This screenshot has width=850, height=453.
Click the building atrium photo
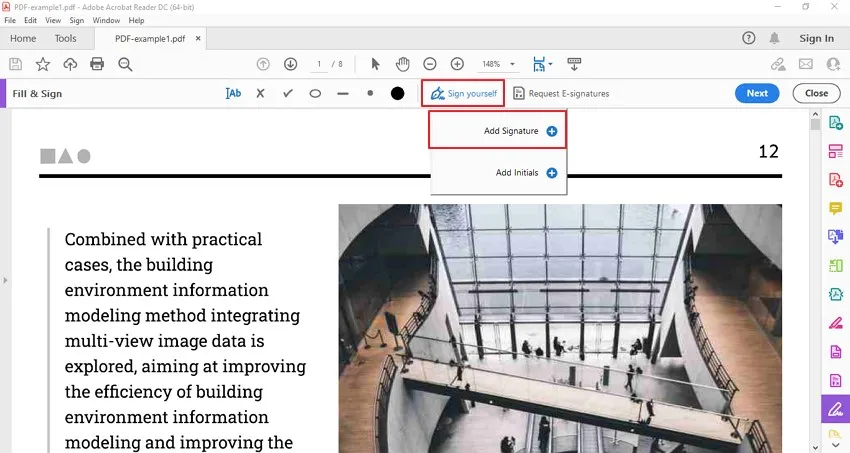[560, 328]
